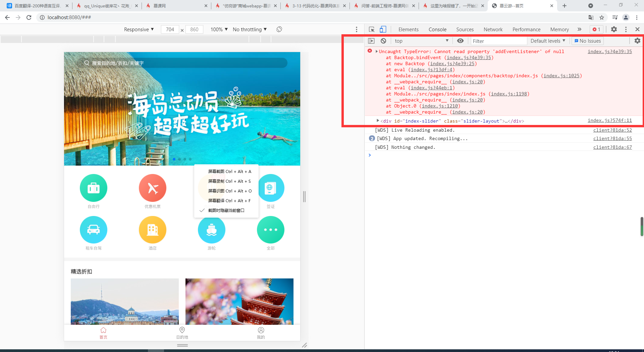
Task: Clear the console with the ban icon
Action: click(383, 41)
